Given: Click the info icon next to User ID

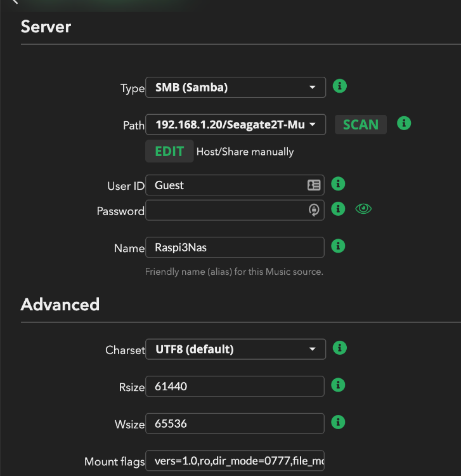Looking at the screenshot, I should (x=339, y=184).
